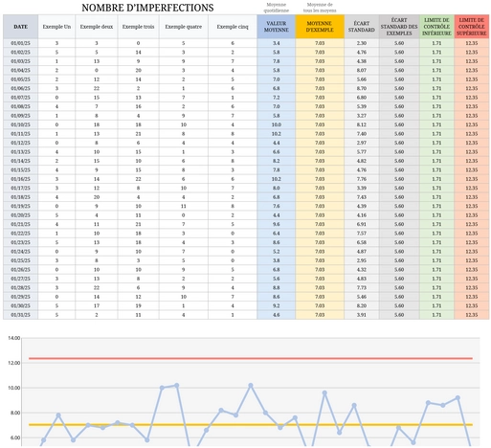Click the 14.00 chart axis label
491x448 pixels.
pos(14,338)
